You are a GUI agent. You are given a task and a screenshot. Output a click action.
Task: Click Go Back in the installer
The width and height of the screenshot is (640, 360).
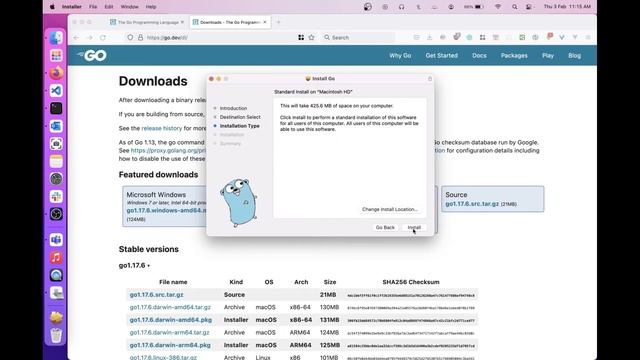click(x=385, y=227)
